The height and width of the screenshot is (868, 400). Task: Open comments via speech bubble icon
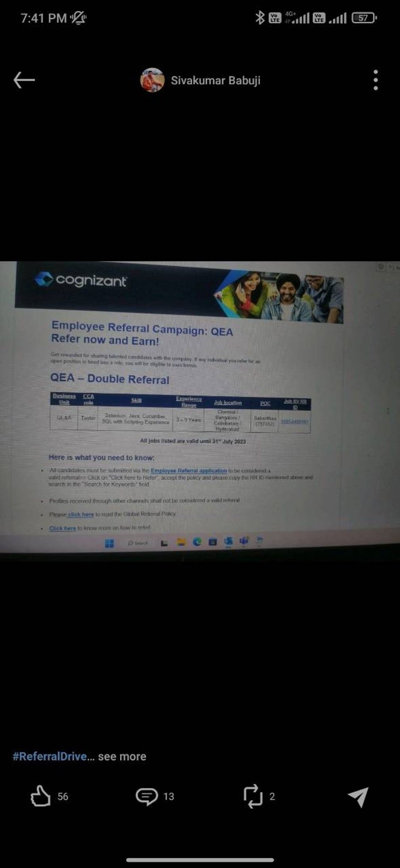(147, 796)
